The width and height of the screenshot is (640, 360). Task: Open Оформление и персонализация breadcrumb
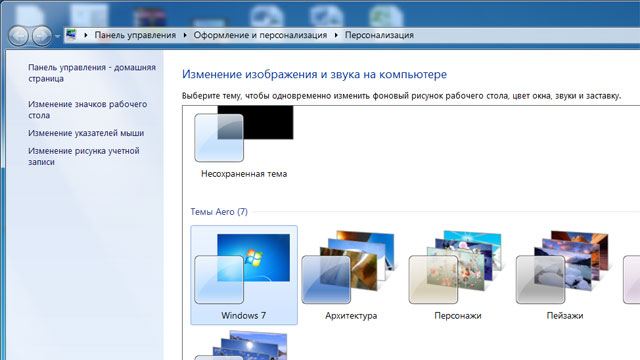[x=260, y=35]
